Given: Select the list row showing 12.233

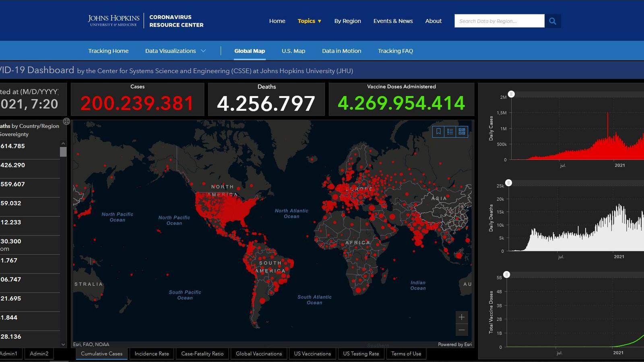Looking at the screenshot, I should 30,226.
